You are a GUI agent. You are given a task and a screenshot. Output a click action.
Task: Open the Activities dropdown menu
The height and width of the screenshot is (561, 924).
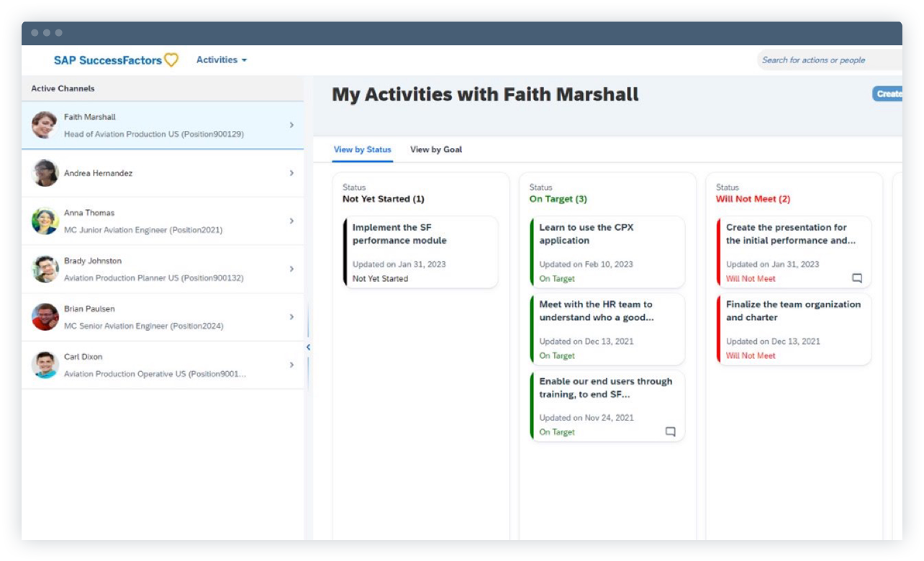click(221, 60)
